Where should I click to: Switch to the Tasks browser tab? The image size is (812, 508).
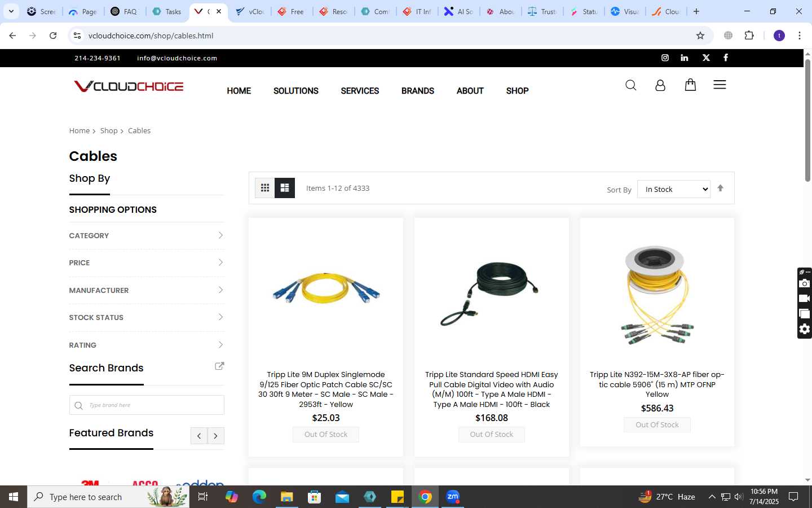coord(168,11)
